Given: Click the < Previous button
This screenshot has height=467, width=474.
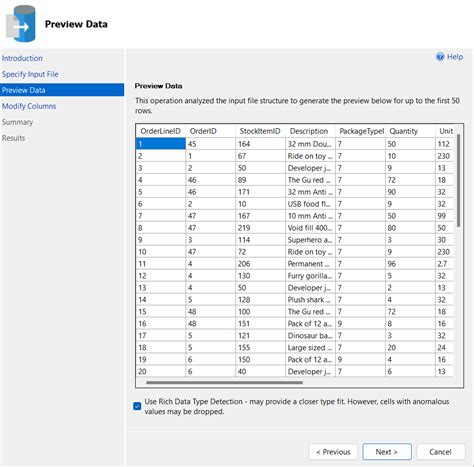Looking at the screenshot, I should click(x=333, y=452).
